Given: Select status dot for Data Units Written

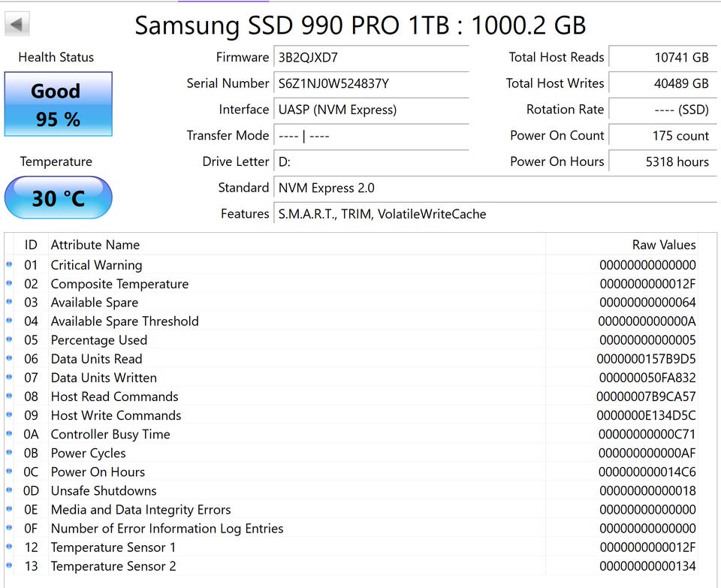Looking at the screenshot, I should point(9,378).
